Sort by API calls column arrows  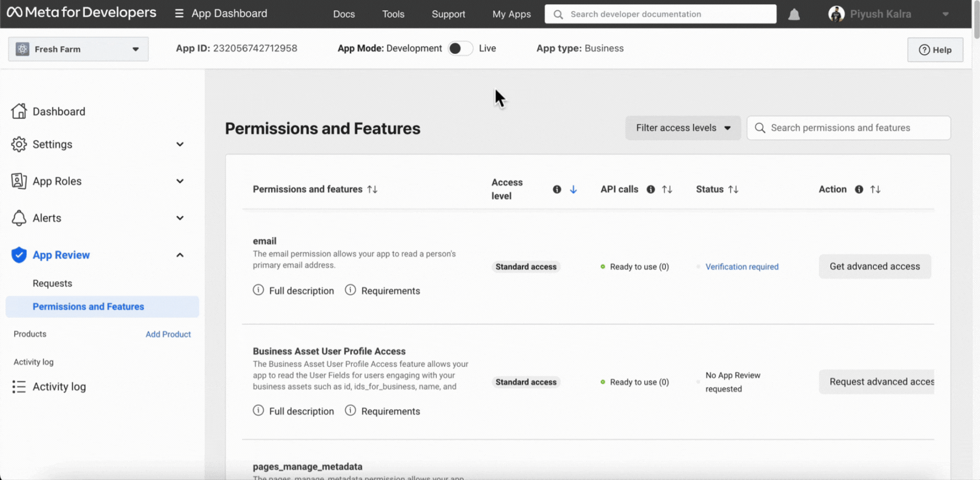(x=667, y=189)
